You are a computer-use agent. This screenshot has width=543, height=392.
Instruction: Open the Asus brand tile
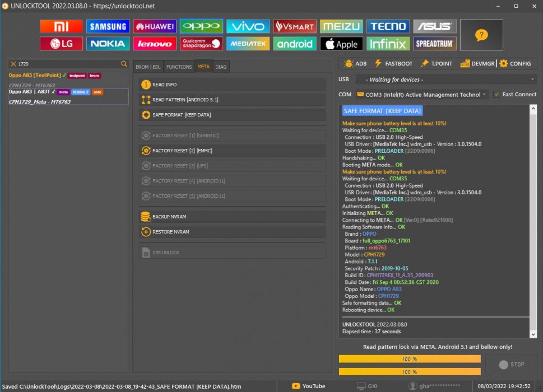click(435, 26)
